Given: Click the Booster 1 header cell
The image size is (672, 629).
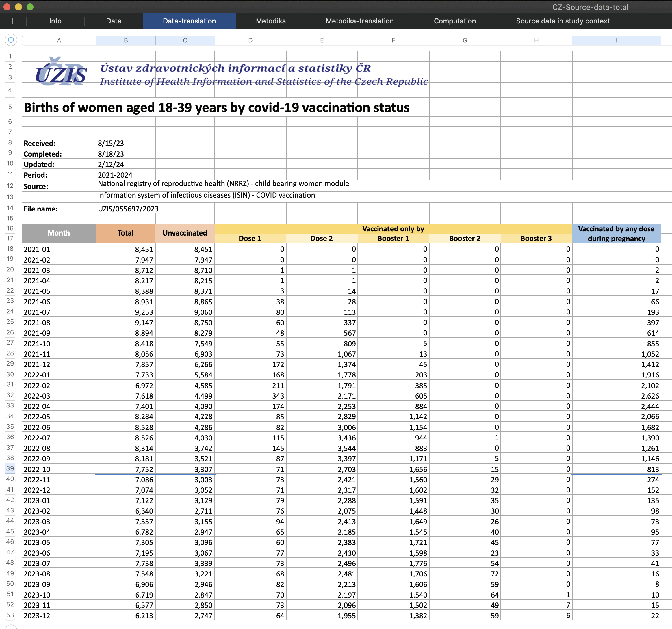Looking at the screenshot, I should point(393,238).
